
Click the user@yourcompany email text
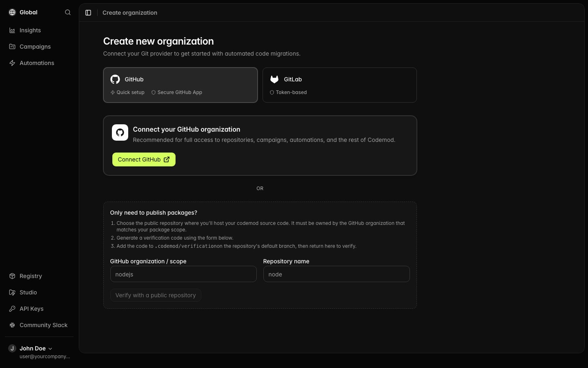pyautogui.click(x=45, y=357)
